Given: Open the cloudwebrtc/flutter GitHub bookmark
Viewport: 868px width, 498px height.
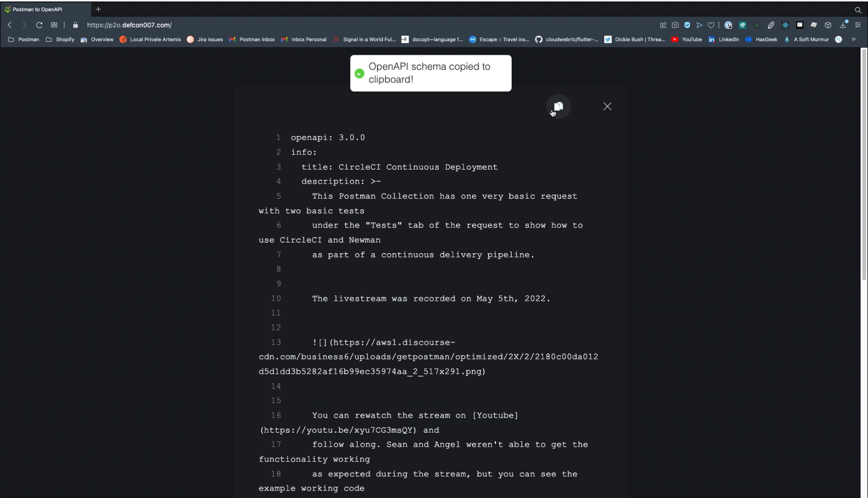Looking at the screenshot, I should pyautogui.click(x=567, y=39).
